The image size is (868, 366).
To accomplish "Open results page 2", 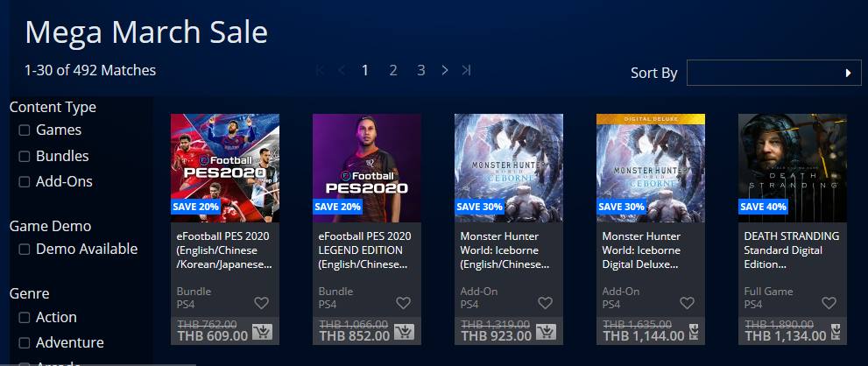I will point(393,70).
